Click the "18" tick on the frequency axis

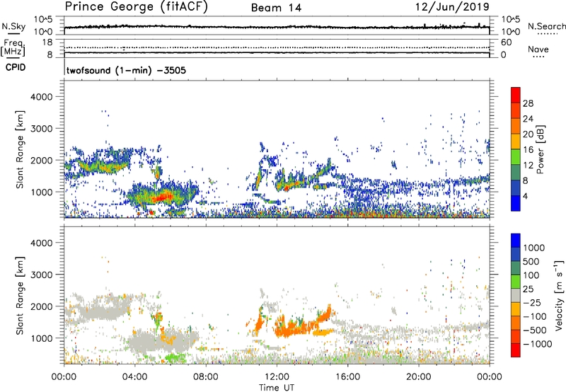pos(47,42)
